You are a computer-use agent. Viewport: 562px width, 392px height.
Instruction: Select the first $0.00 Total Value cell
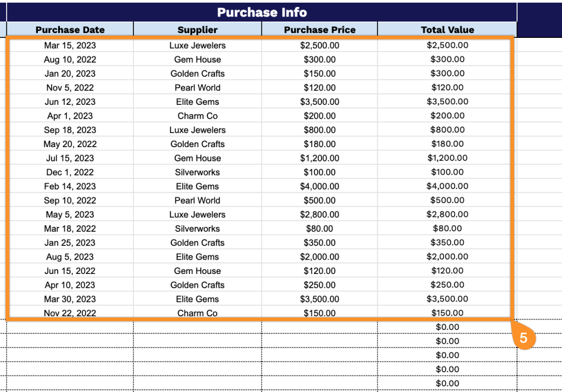point(447,327)
